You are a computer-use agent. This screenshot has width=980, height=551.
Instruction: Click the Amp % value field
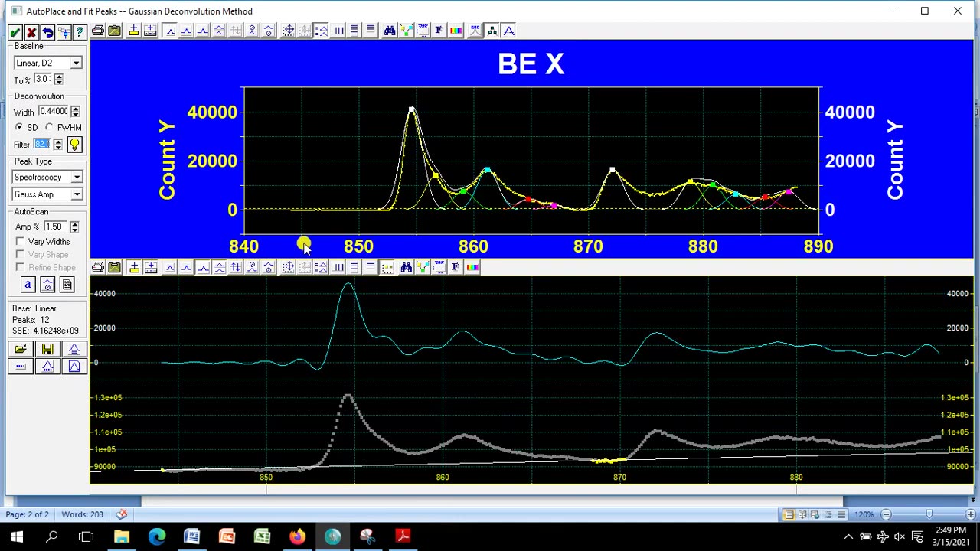[x=55, y=227]
